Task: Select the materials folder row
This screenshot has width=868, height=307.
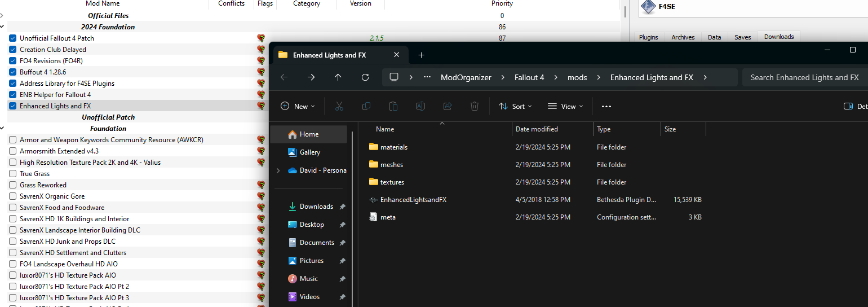Action: tap(537, 147)
